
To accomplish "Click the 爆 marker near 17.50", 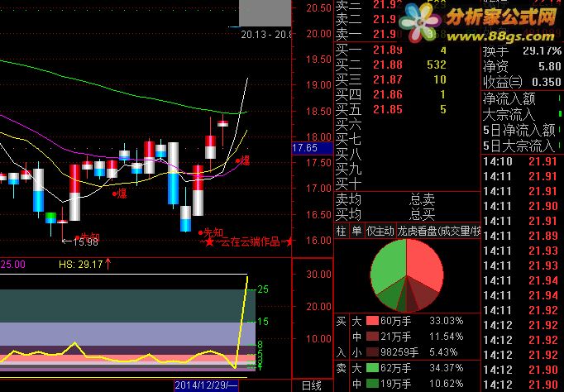I will pyautogui.click(x=245, y=160).
